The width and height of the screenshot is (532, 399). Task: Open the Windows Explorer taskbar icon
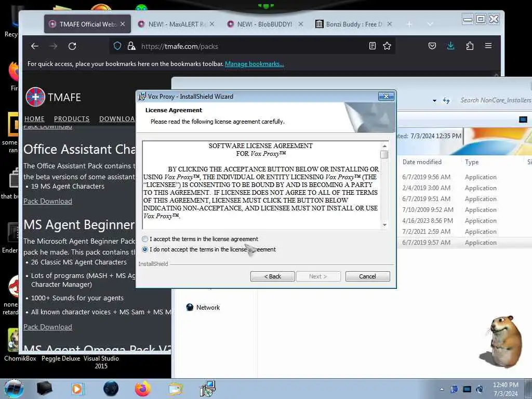point(175,389)
